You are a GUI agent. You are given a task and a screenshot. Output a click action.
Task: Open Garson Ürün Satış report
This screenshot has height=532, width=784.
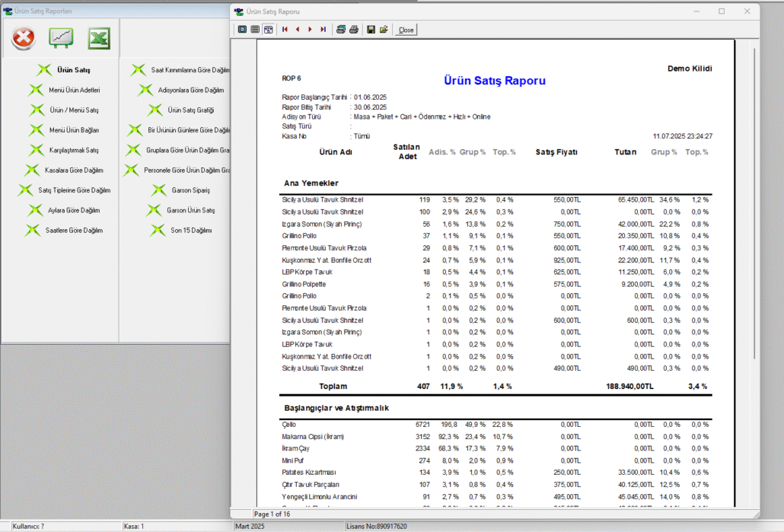pos(181,211)
